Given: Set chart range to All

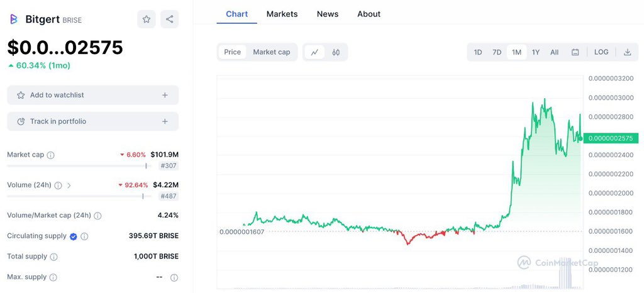Looking at the screenshot, I should click(x=555, y=52).
